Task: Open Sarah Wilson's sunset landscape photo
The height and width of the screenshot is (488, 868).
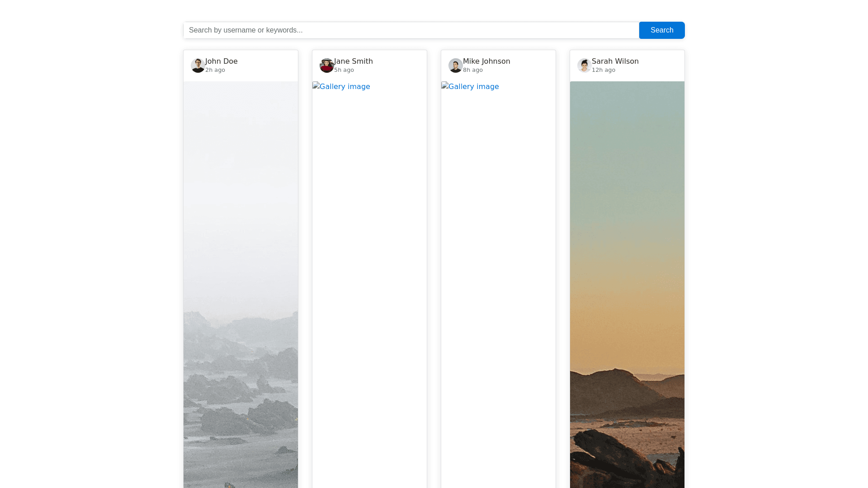Action: pos(627,285)
